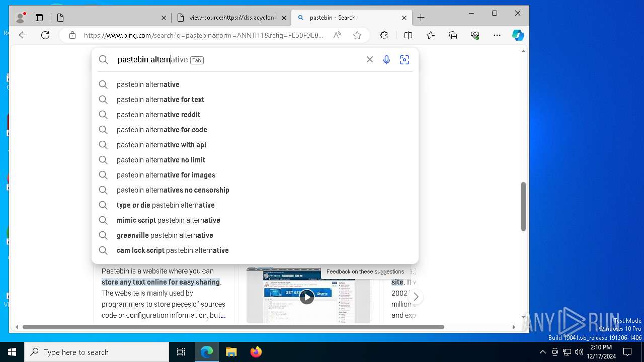Open the Windows Start menu
This screenshot has height=362, width=644.
click(x=12, y=352)
